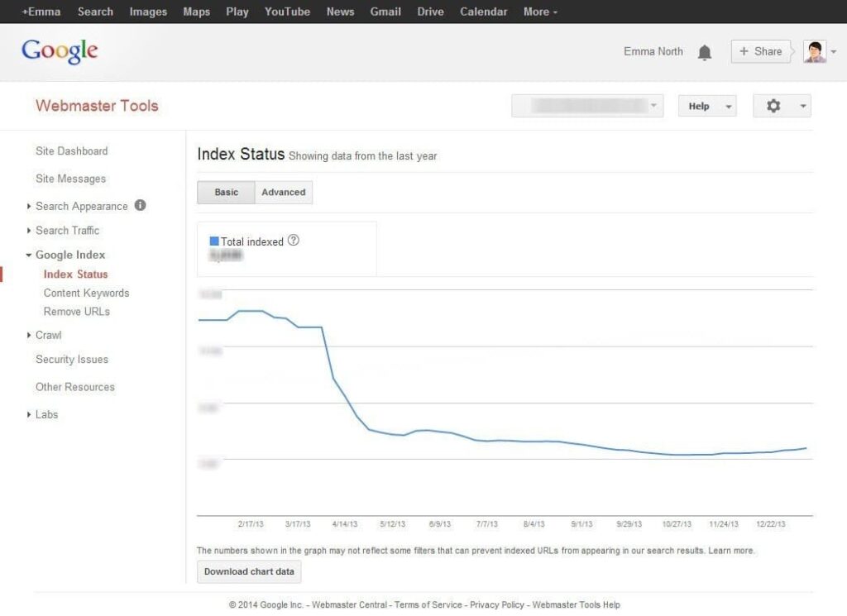This screenshot has width=847, height=616.
Task: Open Play from the top bar
Action: click(237, 12)
